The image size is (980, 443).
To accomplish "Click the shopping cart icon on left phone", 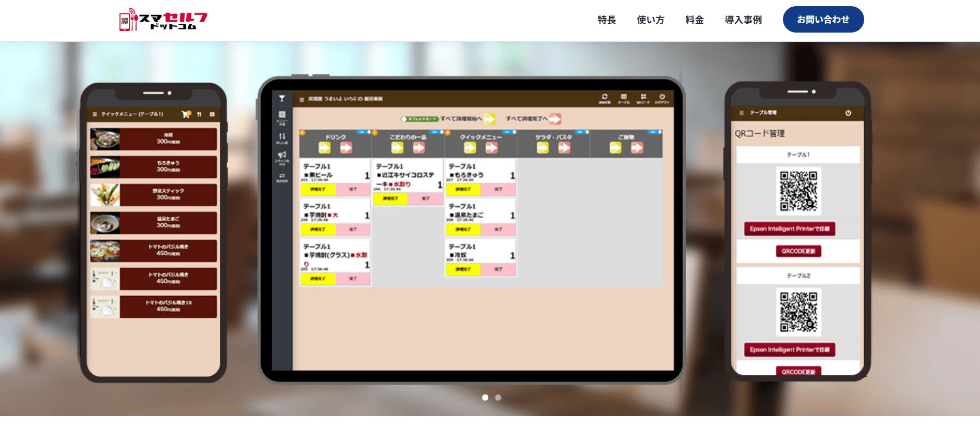I will point(186,114).
